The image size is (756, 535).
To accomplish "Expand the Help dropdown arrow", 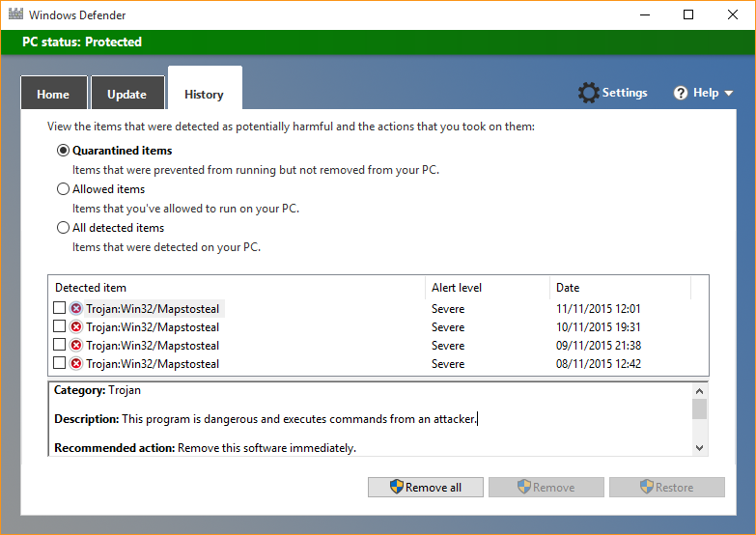I will [x=728, y=94].
